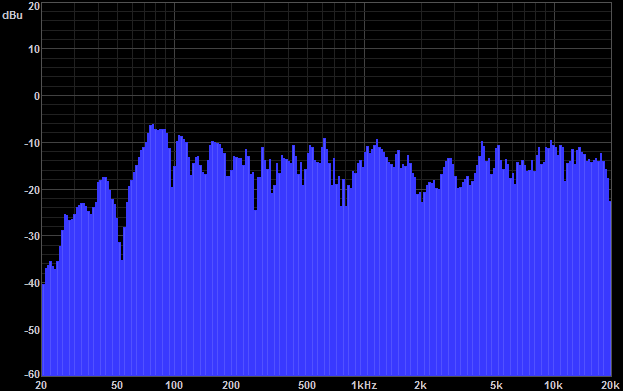Click the -30 level axis label

[32, 236]
